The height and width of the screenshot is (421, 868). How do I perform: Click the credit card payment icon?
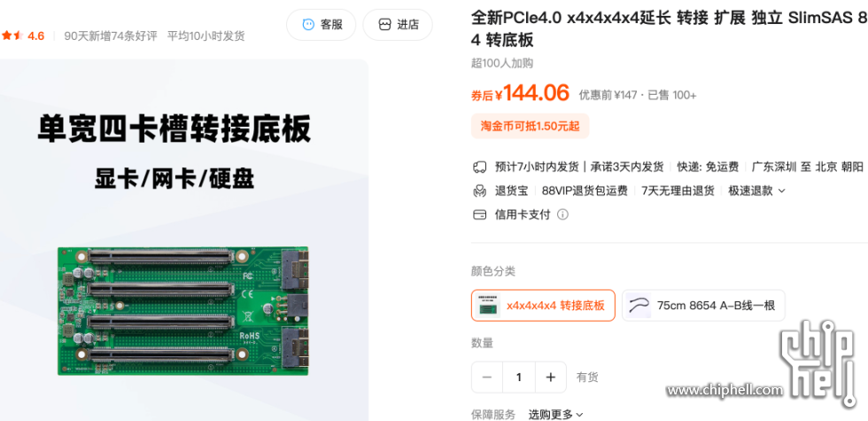tap(479, 214)
